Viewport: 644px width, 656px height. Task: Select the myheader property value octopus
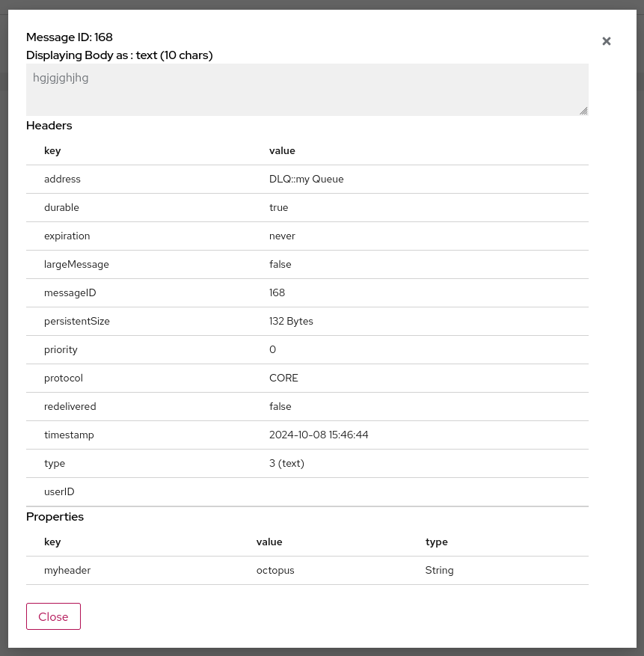275,570
